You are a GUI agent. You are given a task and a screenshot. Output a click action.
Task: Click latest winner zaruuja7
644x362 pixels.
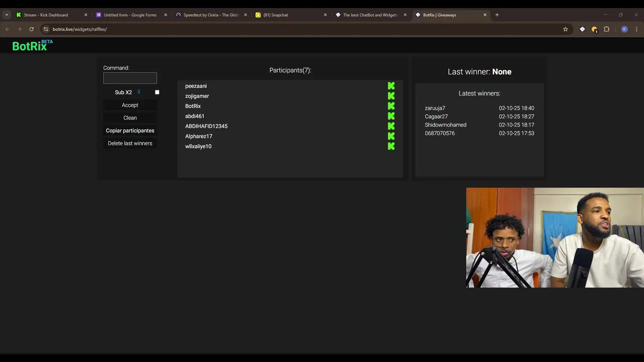click(x=435, y=108)
